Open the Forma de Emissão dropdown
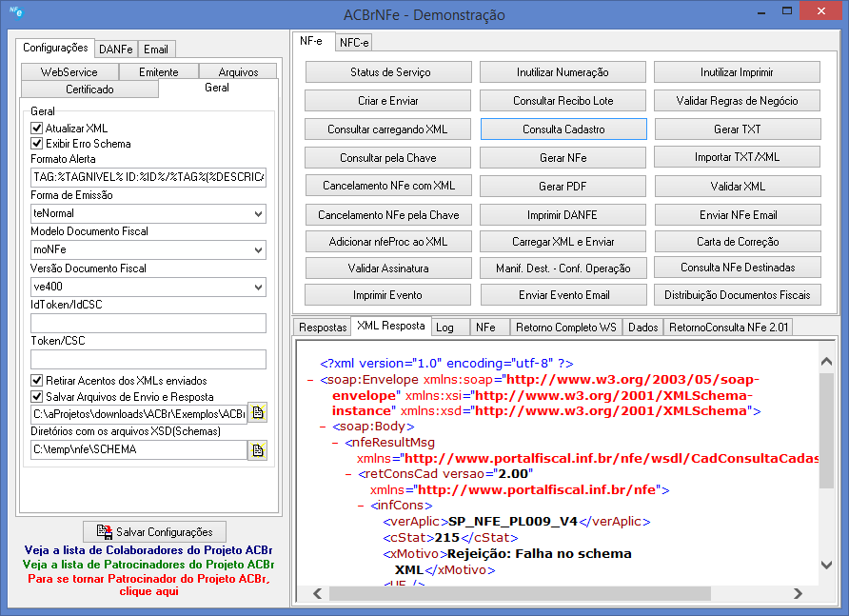The image size is (849, 616). click(259, 213)
